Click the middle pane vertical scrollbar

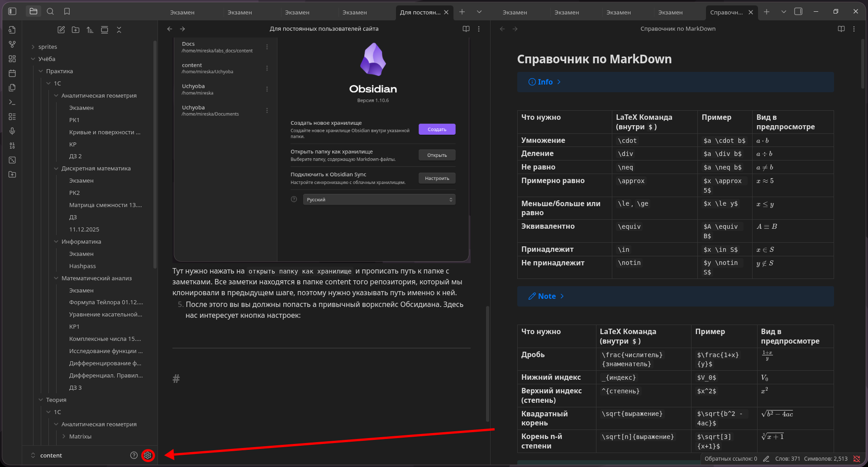[x=487, y=362]
